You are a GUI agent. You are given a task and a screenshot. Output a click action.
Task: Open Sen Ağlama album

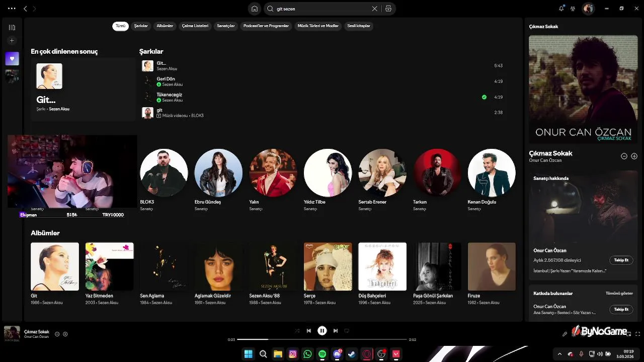pyautogui.click(x=164, y=266)
